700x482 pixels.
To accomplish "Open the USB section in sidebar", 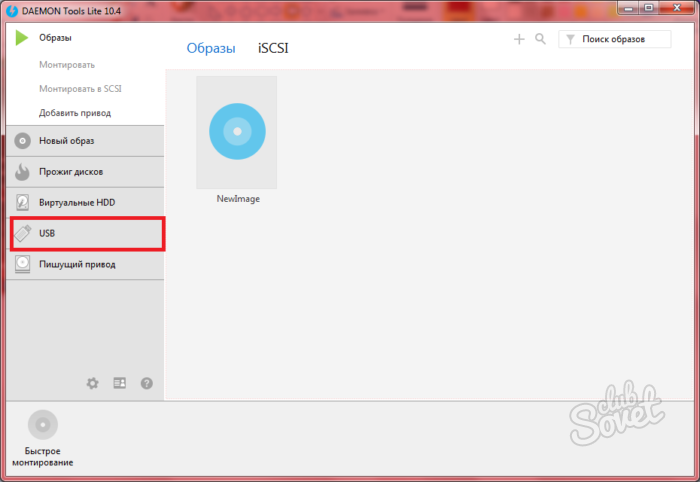I will pos(85,234).
